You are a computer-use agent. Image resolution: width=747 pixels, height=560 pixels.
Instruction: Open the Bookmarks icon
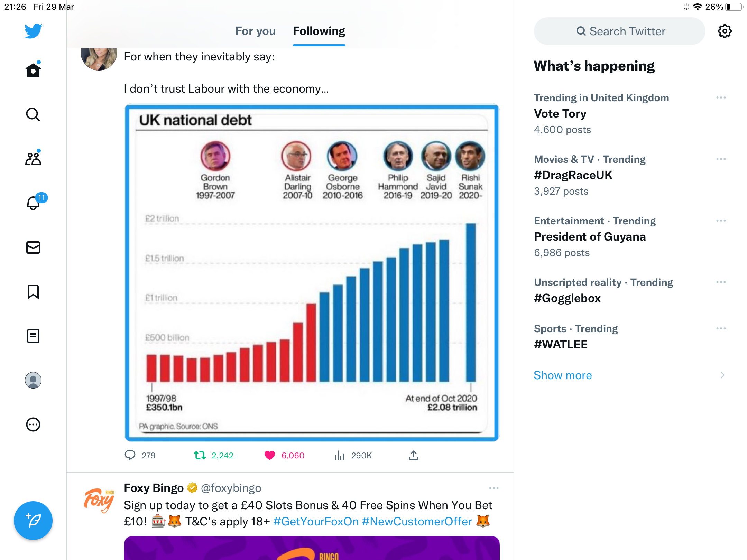pyautogui.click(x=33, y=292)
